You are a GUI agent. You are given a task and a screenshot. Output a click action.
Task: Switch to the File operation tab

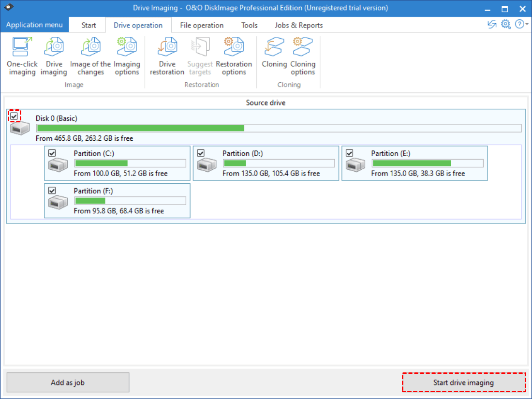[x=202, y=25]
